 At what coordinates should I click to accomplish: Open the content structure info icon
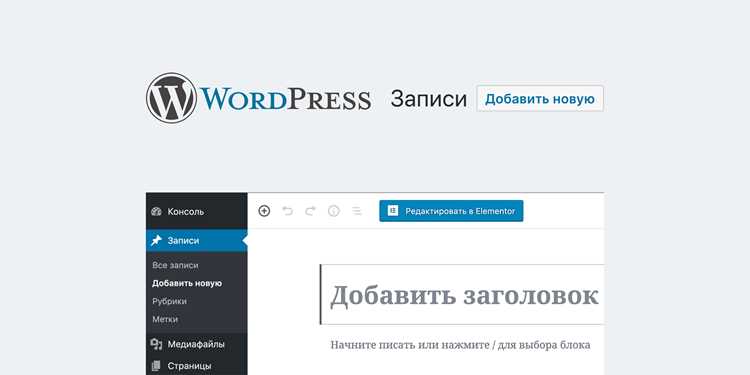point(334,211)
